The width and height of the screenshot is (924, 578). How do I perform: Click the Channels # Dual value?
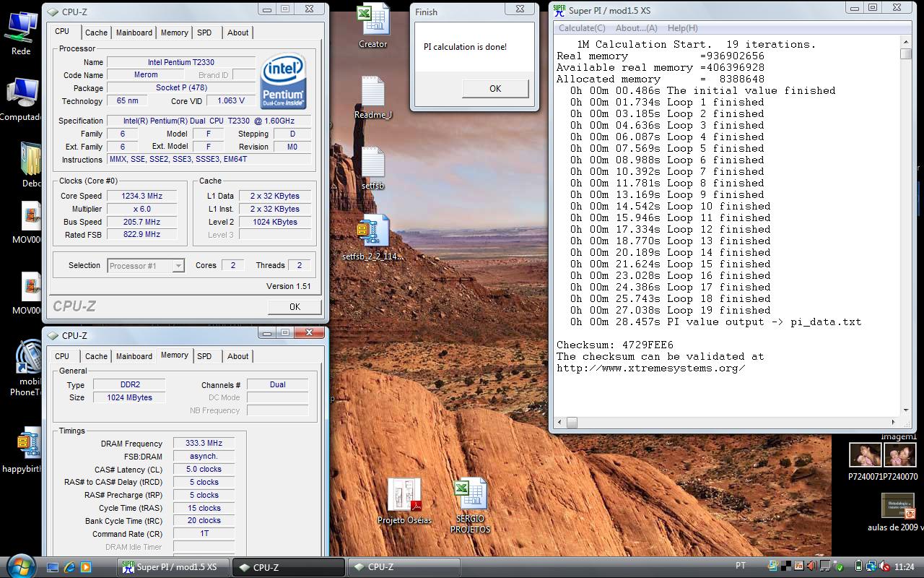pyautogui.click(x=278, y=384)
